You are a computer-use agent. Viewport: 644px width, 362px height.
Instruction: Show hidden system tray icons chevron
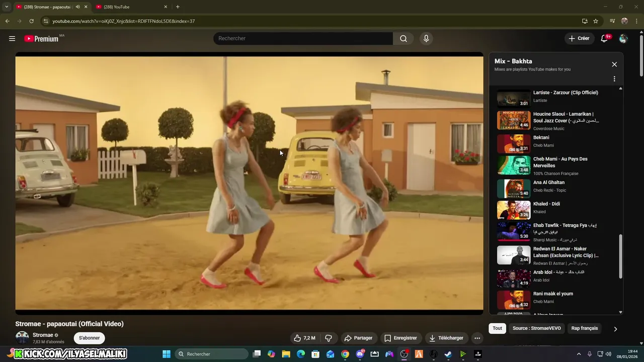coord(579,354)
